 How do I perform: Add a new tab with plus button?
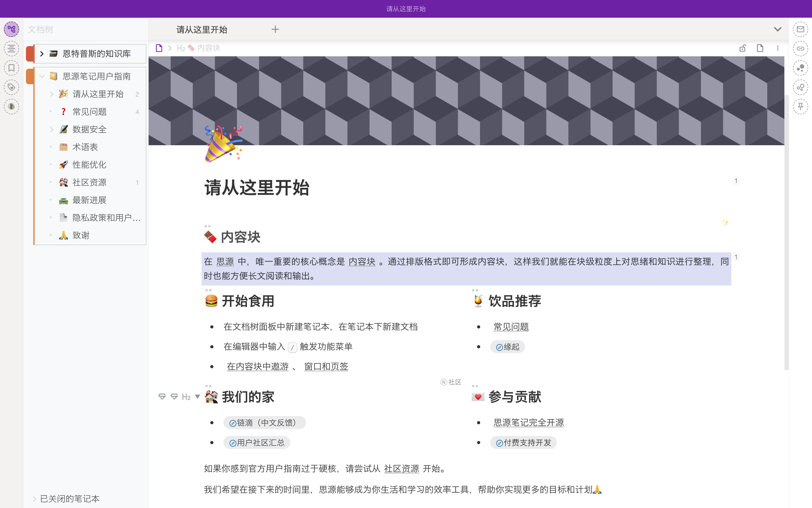[275, 30]
